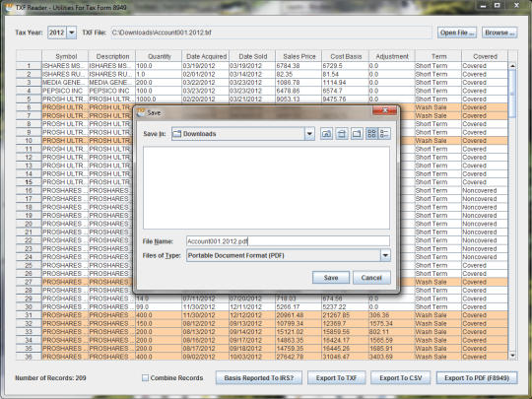Click the Covered column header
532x399 pixels.
tap(485, 56)
